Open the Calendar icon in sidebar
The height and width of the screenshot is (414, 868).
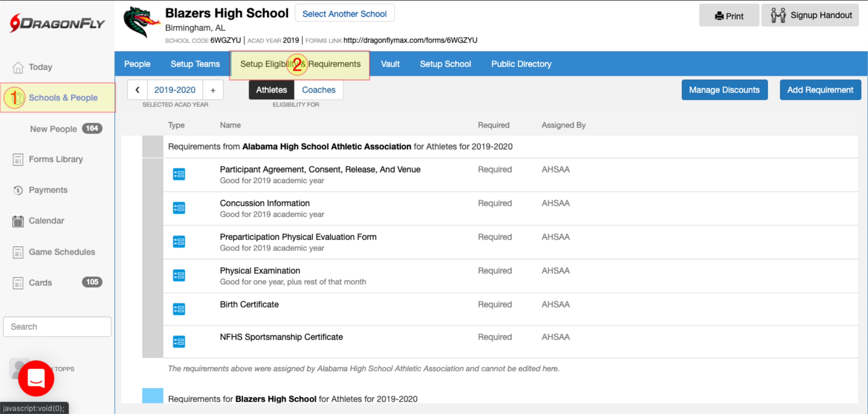coord(18,221)
